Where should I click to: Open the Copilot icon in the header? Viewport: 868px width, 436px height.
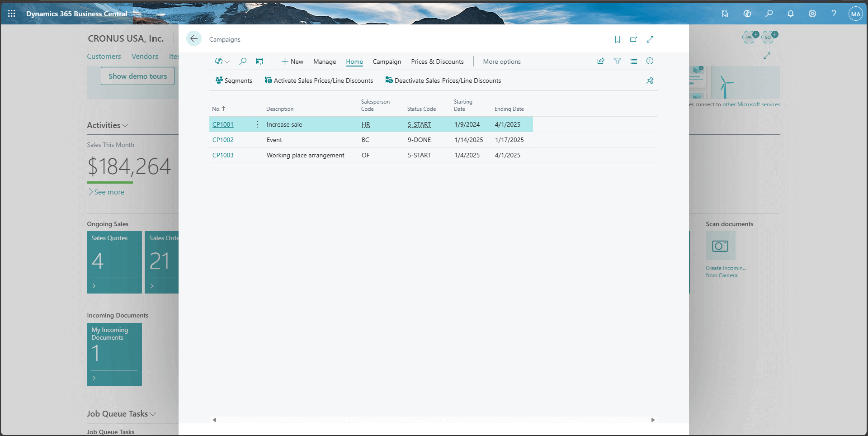(747, 14)
